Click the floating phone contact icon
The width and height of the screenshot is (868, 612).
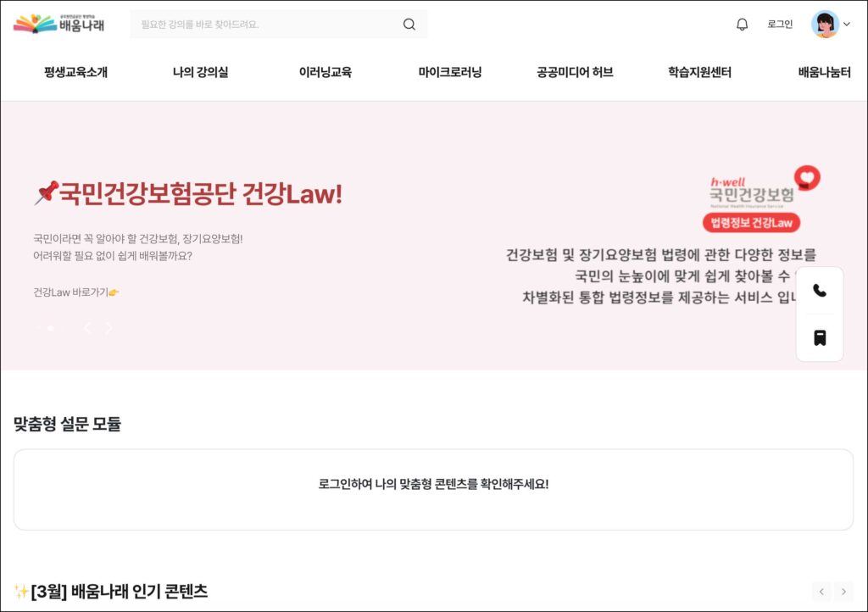pyautogui.click(x=820, y=291)
